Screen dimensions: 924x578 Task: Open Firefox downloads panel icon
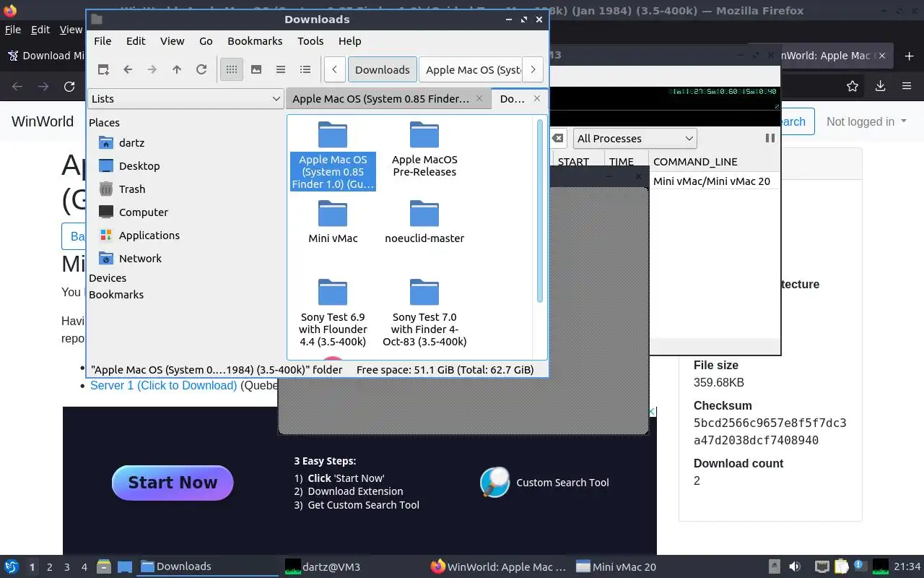point(880,86)
